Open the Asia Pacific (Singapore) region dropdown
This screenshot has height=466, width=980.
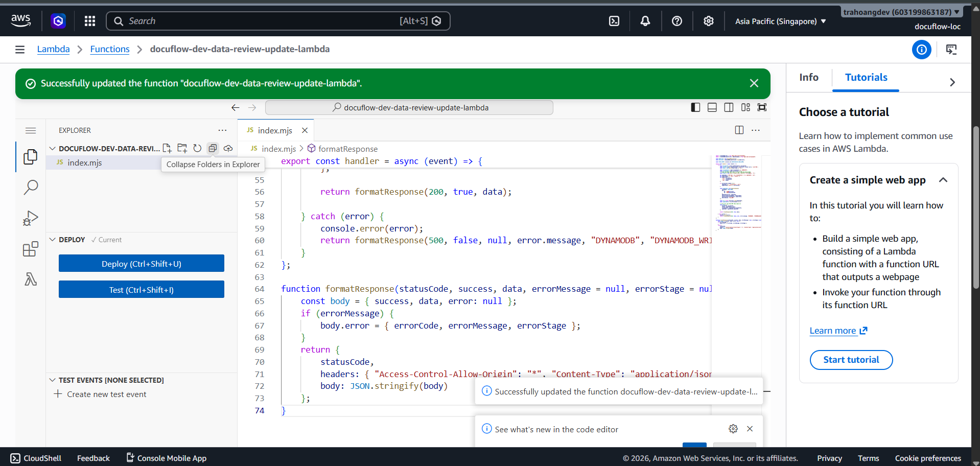tap(780, 21)
